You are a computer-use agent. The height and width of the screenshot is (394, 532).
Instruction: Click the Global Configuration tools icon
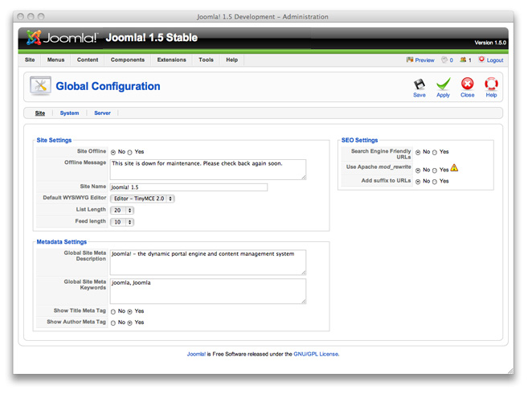point(40,86)
